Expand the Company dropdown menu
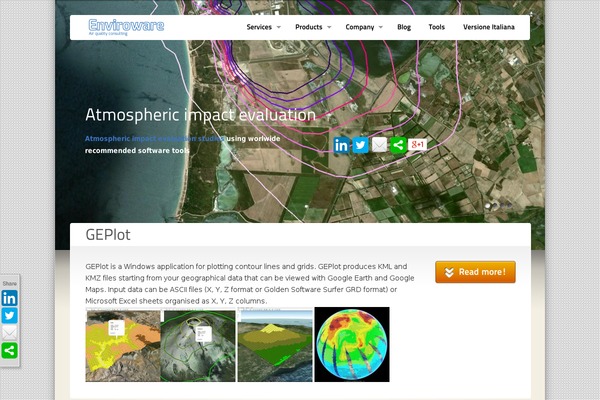 [x=364, y=27]
